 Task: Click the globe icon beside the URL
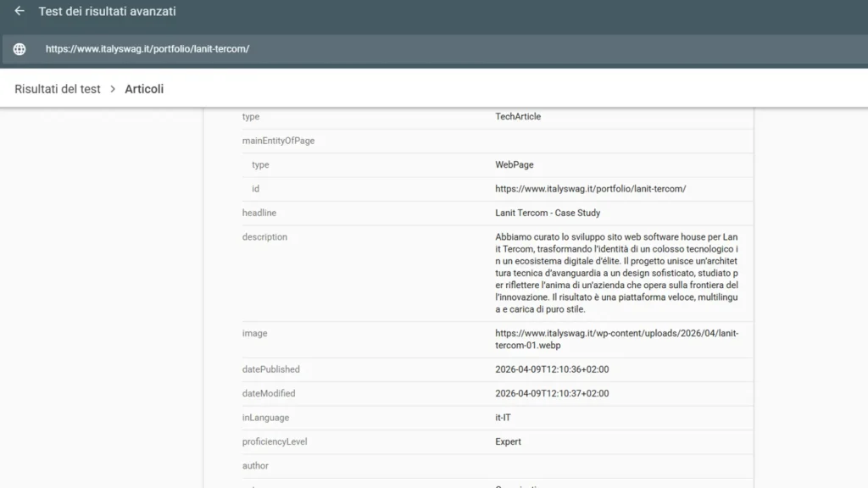pyautogui.click(x=19, y=49)
